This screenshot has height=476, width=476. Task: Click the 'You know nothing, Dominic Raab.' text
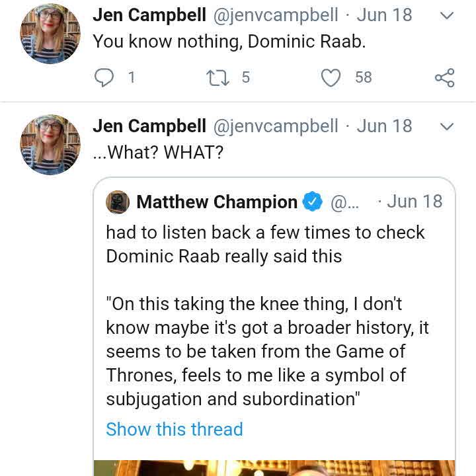(229, 41)
